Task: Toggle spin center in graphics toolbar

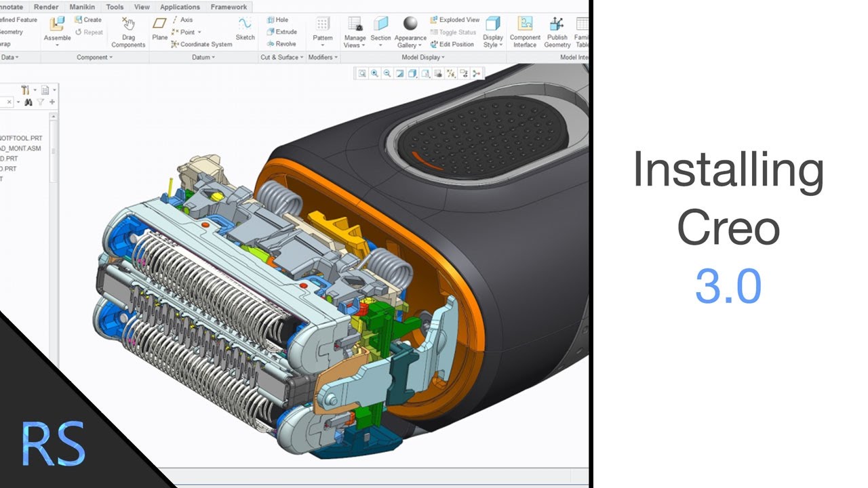Action: click(x=476, y=73)
